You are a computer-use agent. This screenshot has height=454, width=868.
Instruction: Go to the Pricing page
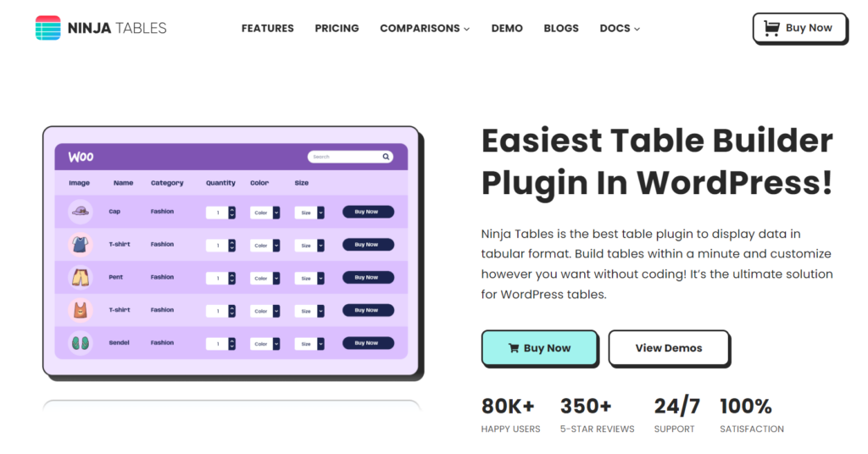coord(337,28)
